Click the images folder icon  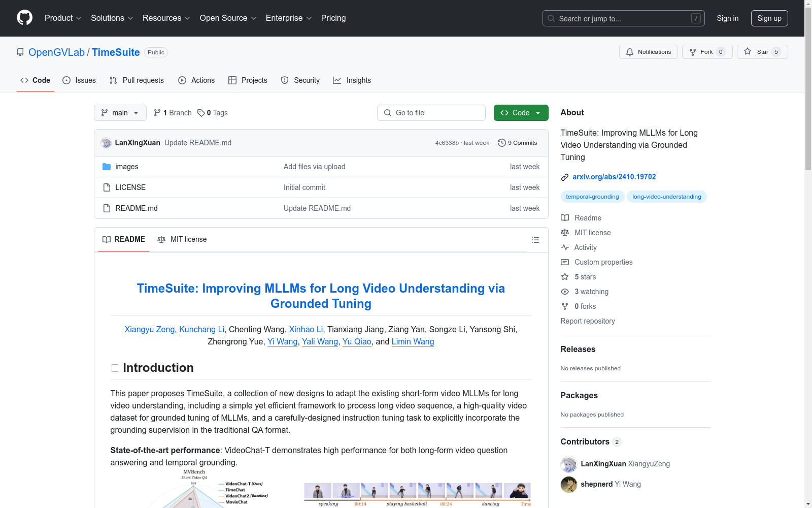[x=107, y=167]
